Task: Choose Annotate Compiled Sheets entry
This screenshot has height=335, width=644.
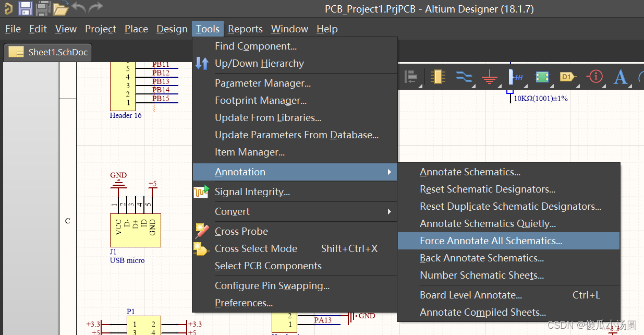Action: coord(508,312)
